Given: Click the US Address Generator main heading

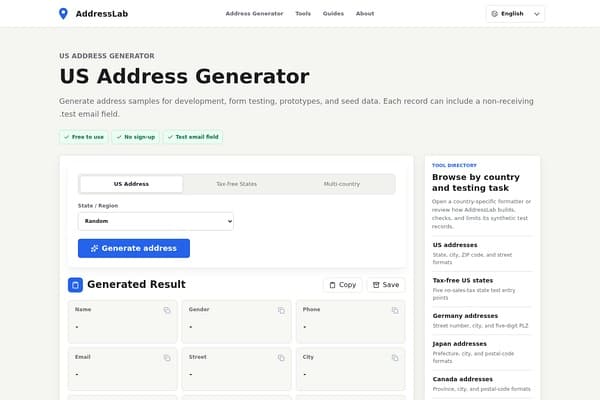Looking at the screenshot, I should 184,76.
